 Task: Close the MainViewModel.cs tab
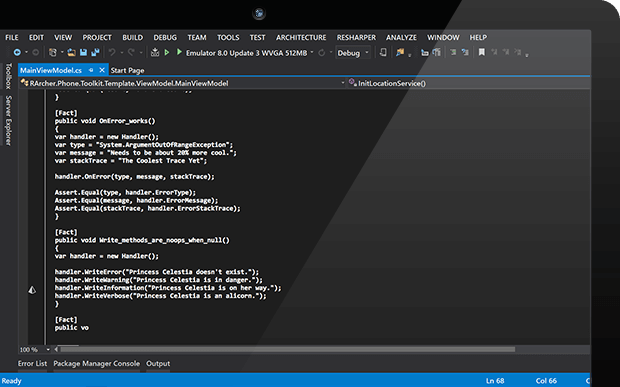pyautogui.click(x=102, y=70)
